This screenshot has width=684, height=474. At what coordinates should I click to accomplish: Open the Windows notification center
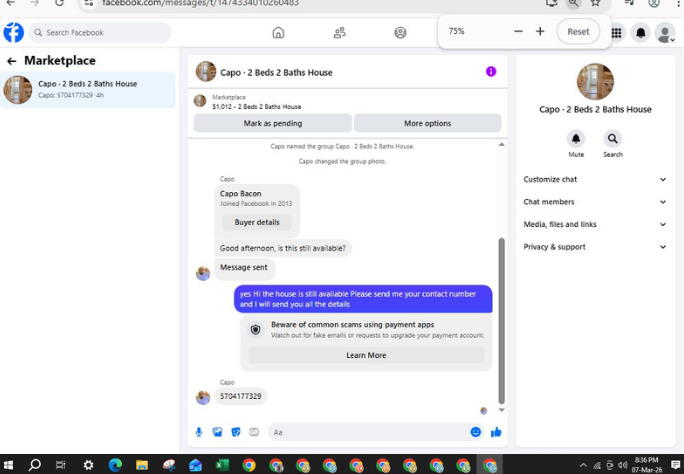click(676, 465)
